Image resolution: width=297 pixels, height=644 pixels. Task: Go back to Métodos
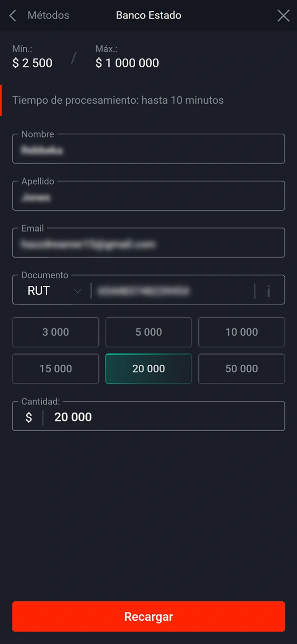[48, 16]
